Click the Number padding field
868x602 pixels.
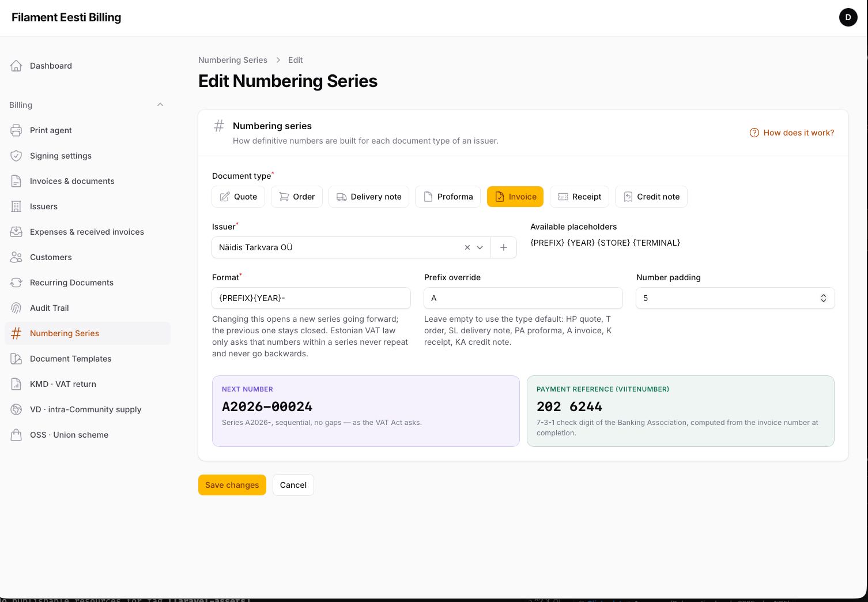[x=735, y=298]
